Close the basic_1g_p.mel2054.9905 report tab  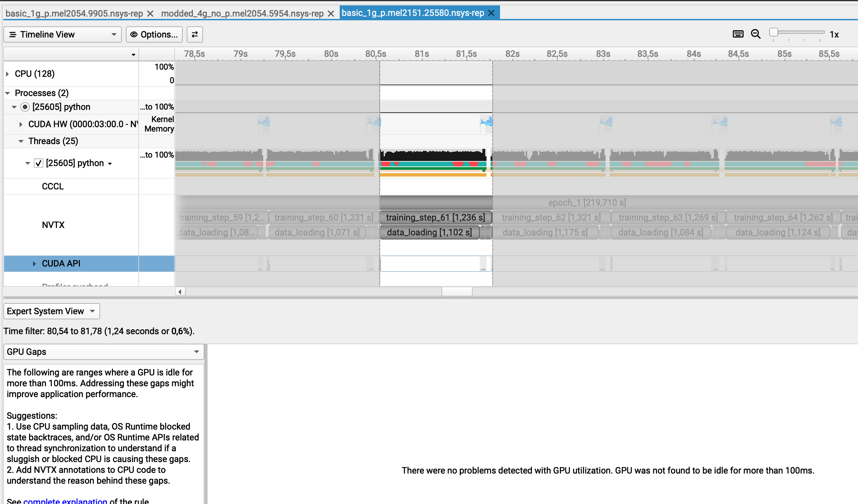point(150,14)
